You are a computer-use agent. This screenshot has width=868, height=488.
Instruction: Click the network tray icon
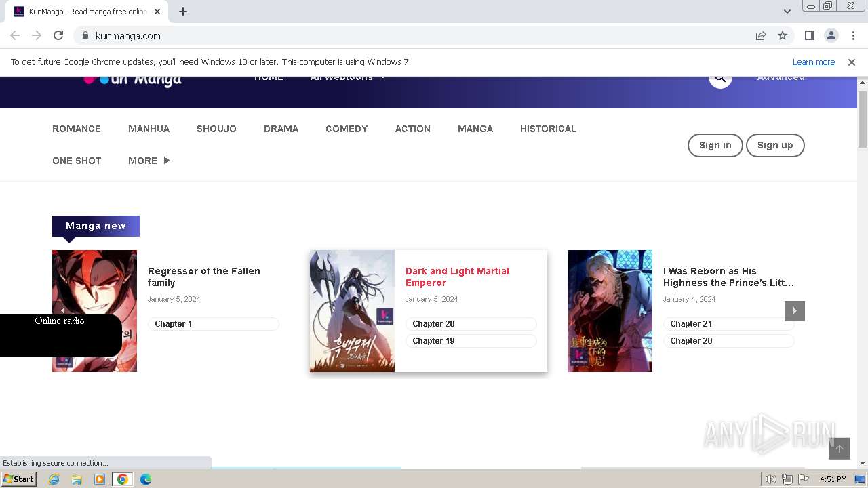click(787, 479)
